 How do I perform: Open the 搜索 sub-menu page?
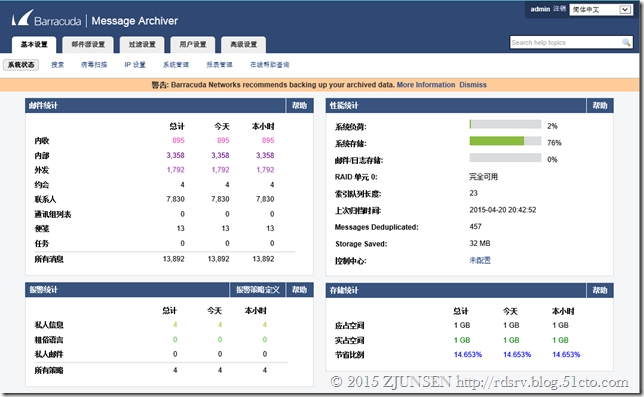(x=58, y=65)
